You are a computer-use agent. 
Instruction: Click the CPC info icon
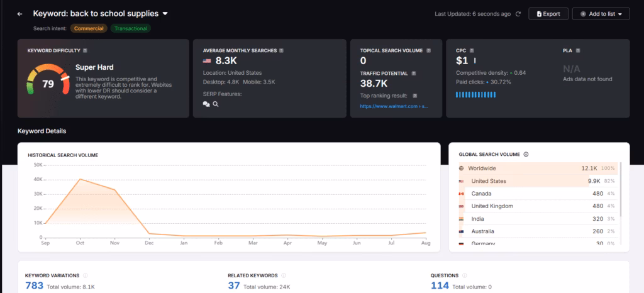tap(472, 50)
